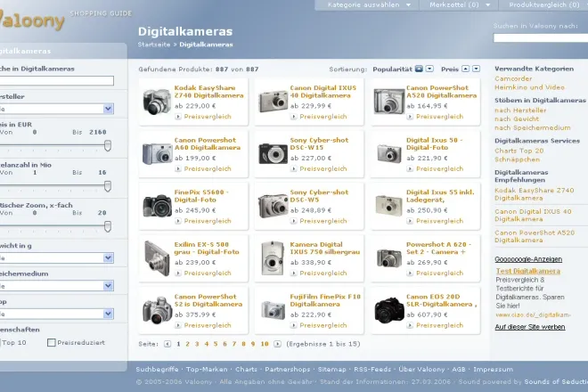Go to results page 5
Image resolution: width=588 pixels, height=392 pixels.
coord(216,344)
